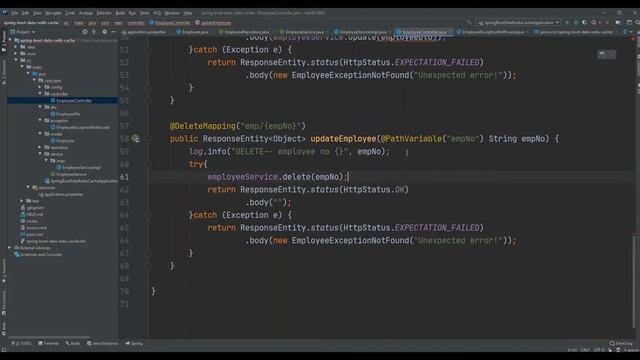640x360 pixels.
Task: Expand the config package
Action: [40, 87]
